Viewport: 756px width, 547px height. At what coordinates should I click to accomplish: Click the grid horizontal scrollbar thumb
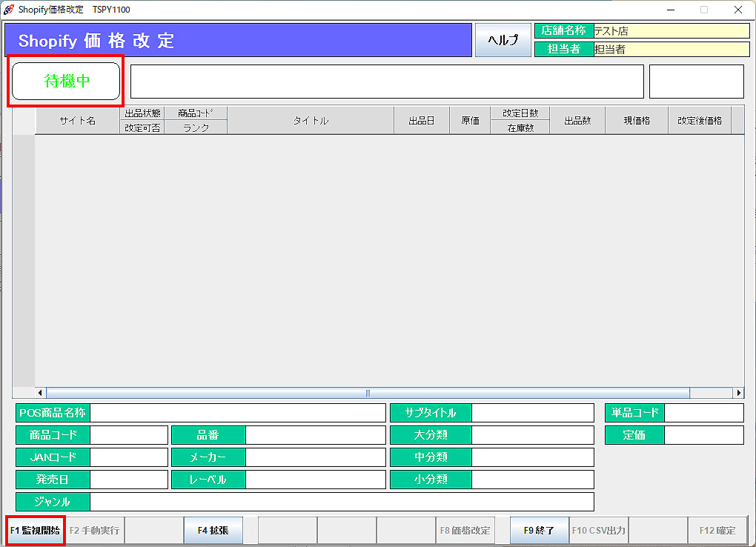pyautogui.click(x=367, y=393)
